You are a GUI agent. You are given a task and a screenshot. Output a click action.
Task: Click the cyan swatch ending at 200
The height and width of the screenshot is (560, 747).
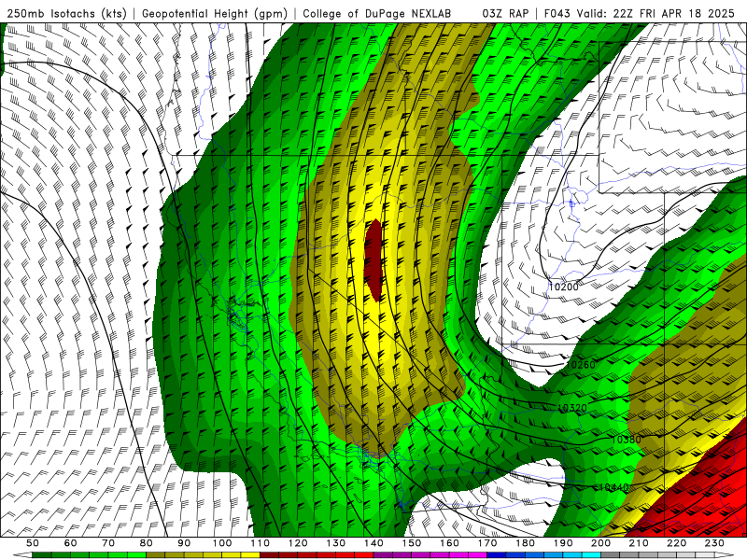point(591,555)
